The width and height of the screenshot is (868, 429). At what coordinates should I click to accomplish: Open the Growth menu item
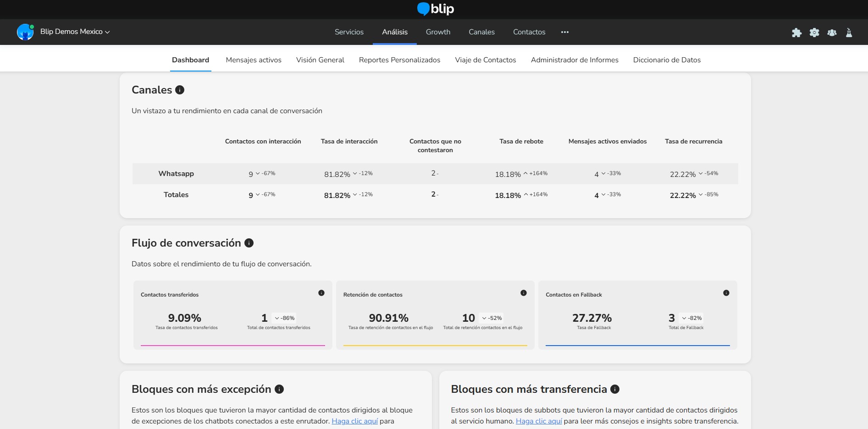437,32
